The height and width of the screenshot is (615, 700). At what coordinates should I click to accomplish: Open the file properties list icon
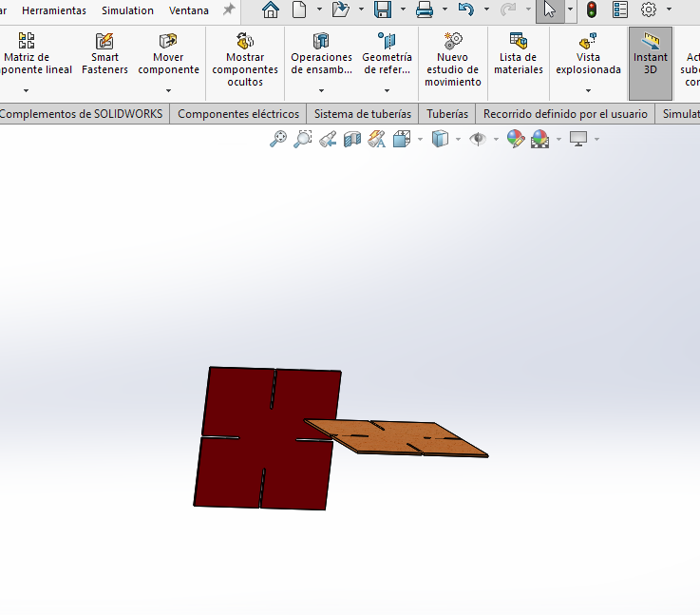620,10
